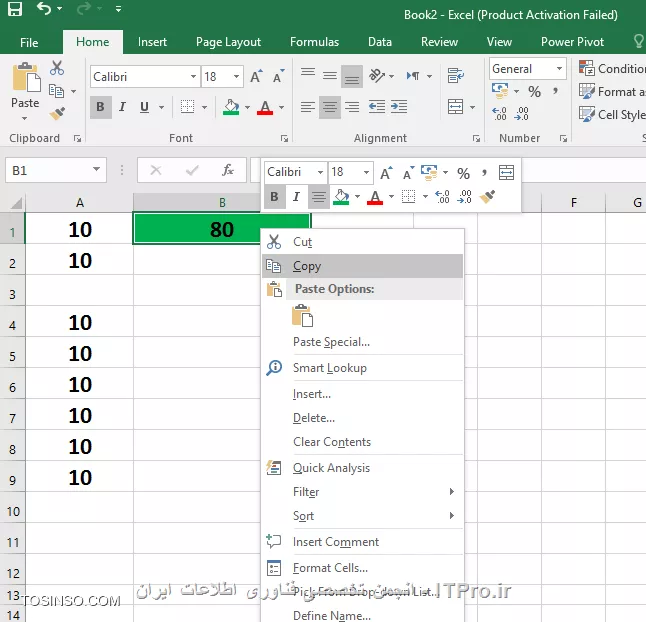Open the ribbon Fill Color dropdown arrow
This screenshot has width=646, height=622.
pos(247,107)
